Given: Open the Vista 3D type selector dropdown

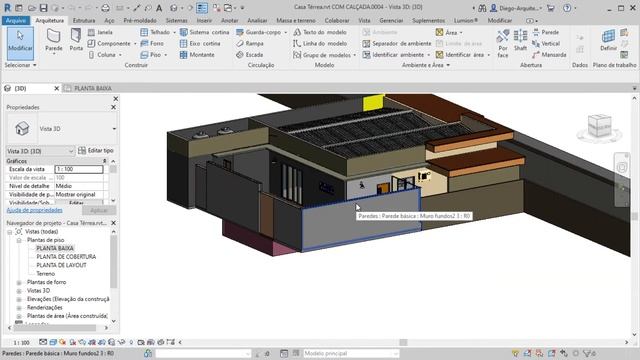Looking at the screenshot, I should click(114, 129).
